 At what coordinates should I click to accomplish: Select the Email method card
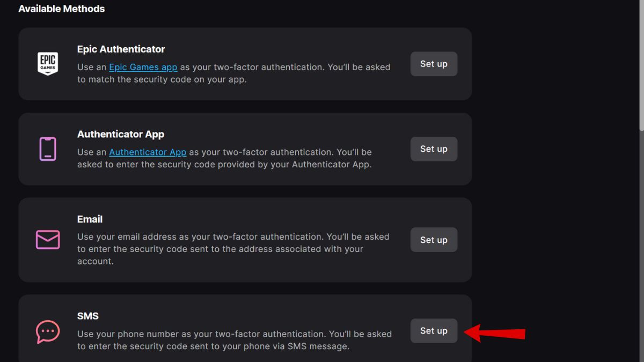coord(245,240)
